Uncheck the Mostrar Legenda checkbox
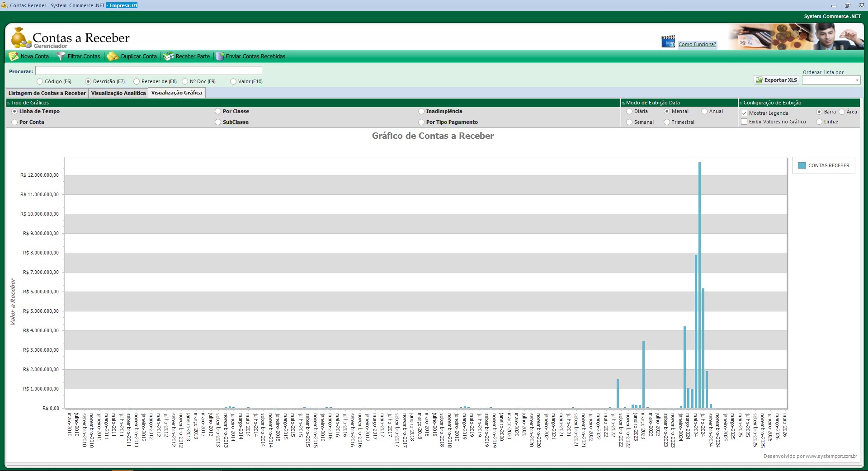Screen dimensions: 868x471 click(744, 113)
